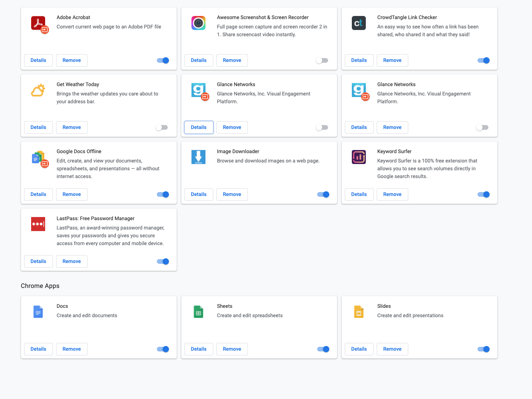Click the Awesome Screenshot camera icon
Image resolution: width=532 pixels, height=399 pixels.
click(198, 23)
